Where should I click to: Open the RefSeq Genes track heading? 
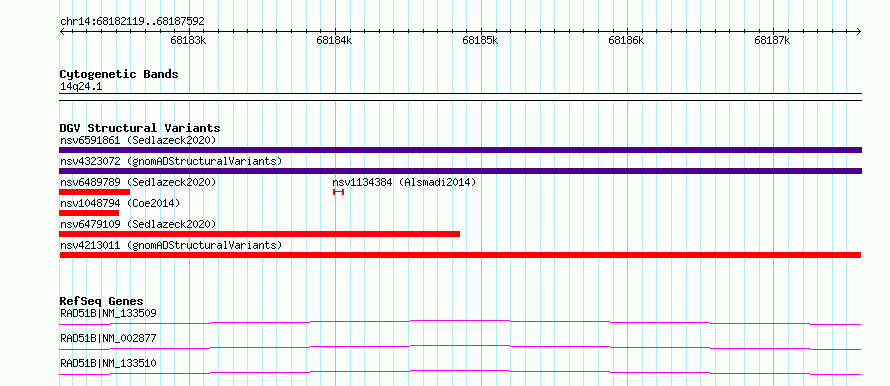(102, 301)
